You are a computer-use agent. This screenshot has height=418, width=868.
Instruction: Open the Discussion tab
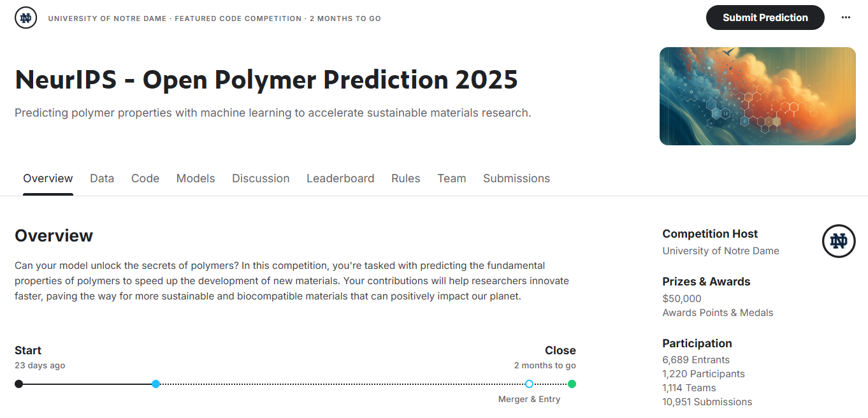coord(261,178)
